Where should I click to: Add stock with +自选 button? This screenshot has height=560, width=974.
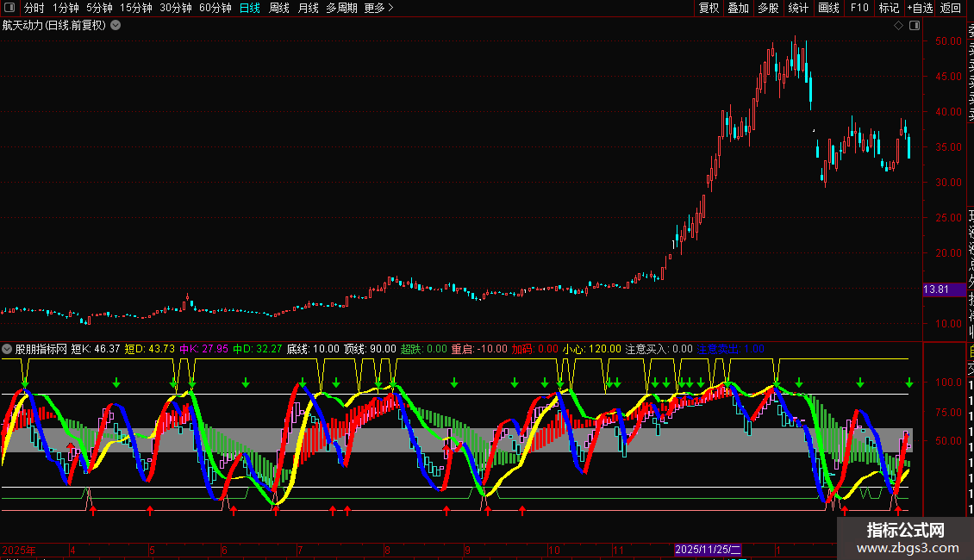(920, 8)
